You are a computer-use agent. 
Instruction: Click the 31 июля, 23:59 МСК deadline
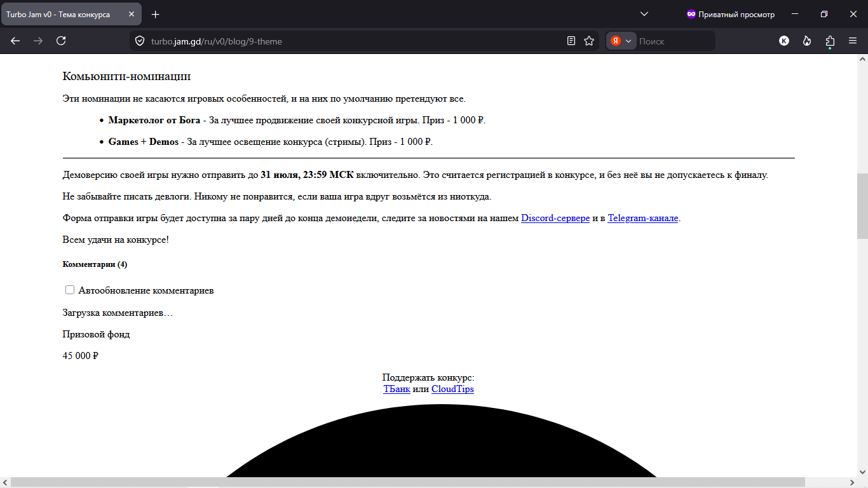[307, 175]
